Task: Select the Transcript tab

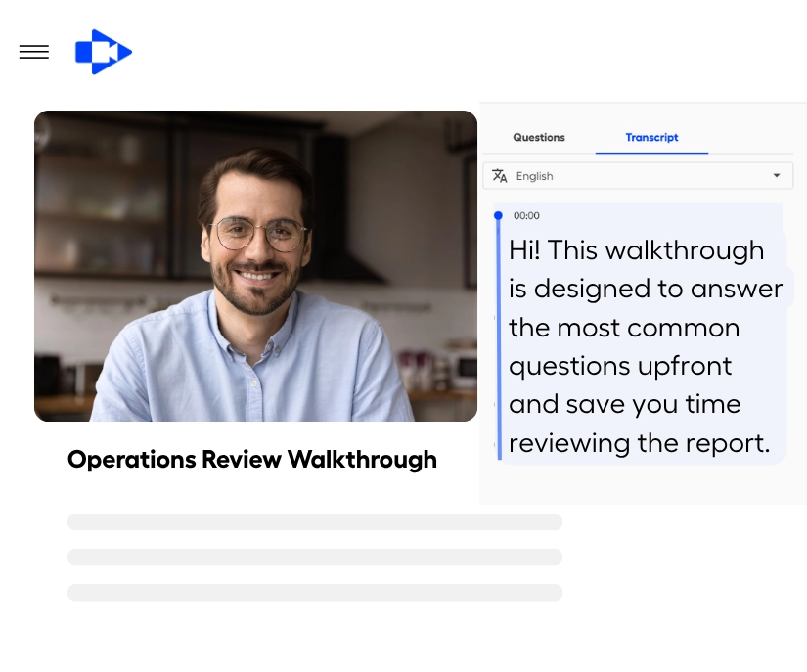Action: pos(651,137)
